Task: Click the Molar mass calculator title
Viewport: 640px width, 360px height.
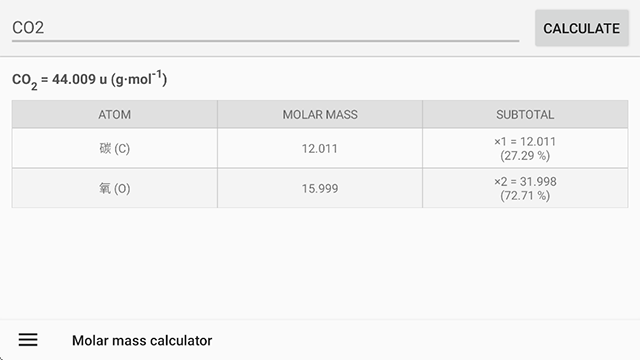Action: point(142,340)
